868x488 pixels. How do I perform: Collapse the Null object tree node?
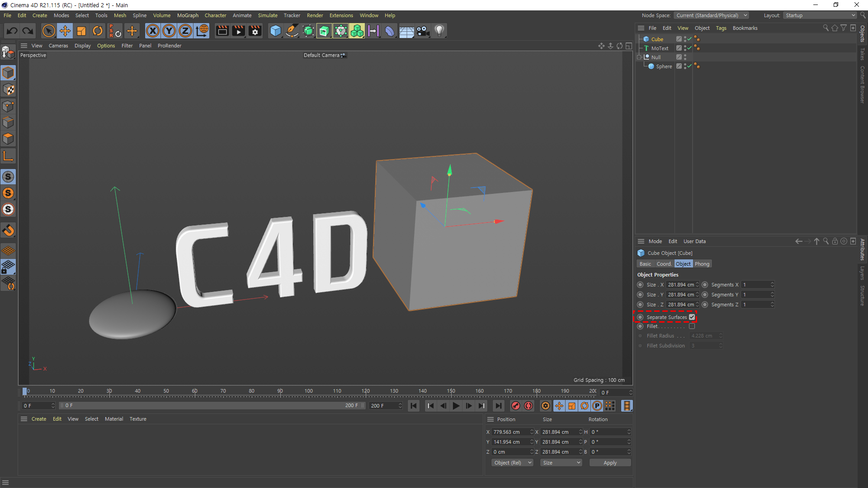click(639, 57)
